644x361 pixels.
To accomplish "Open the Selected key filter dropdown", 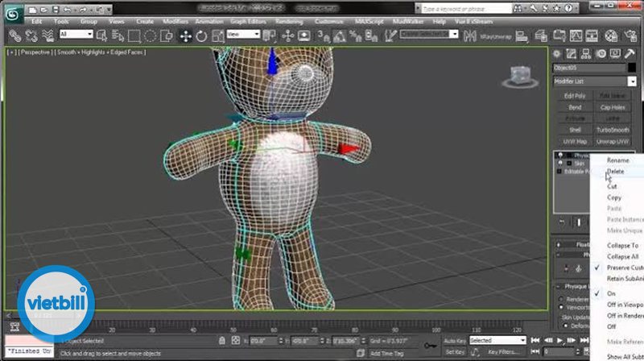I will (497, 340).
